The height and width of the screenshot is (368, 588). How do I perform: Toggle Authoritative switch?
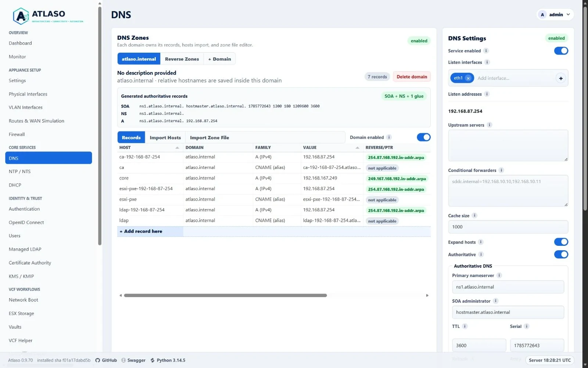click(561, 254)
